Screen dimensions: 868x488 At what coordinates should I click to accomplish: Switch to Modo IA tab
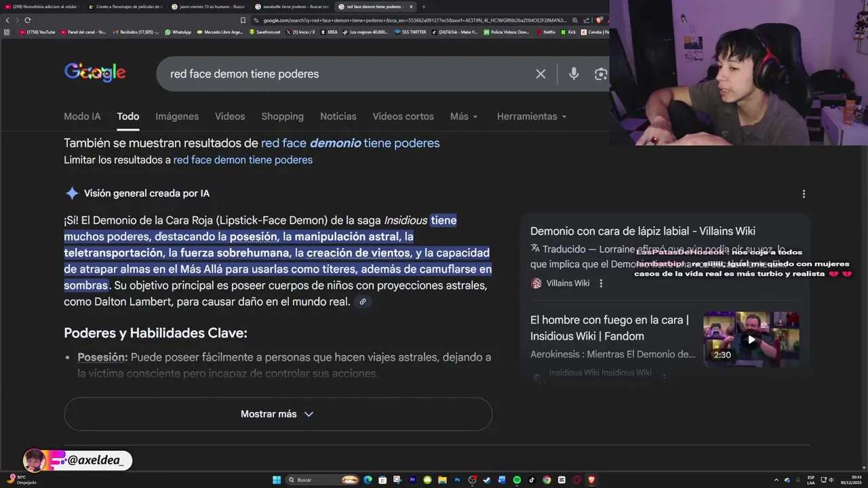[82, 117]
